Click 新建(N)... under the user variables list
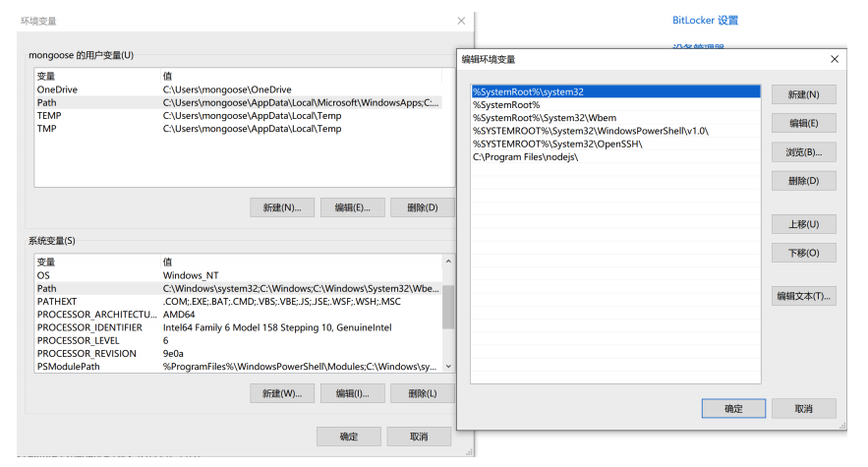Viewport: 868px width, 467px height. 282,207
